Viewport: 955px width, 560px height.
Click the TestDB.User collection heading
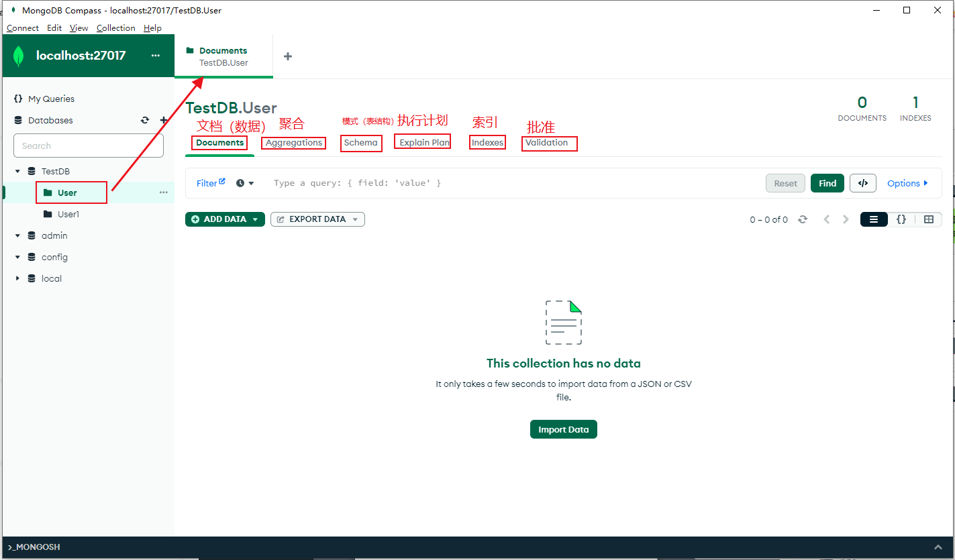pos(232,108)
